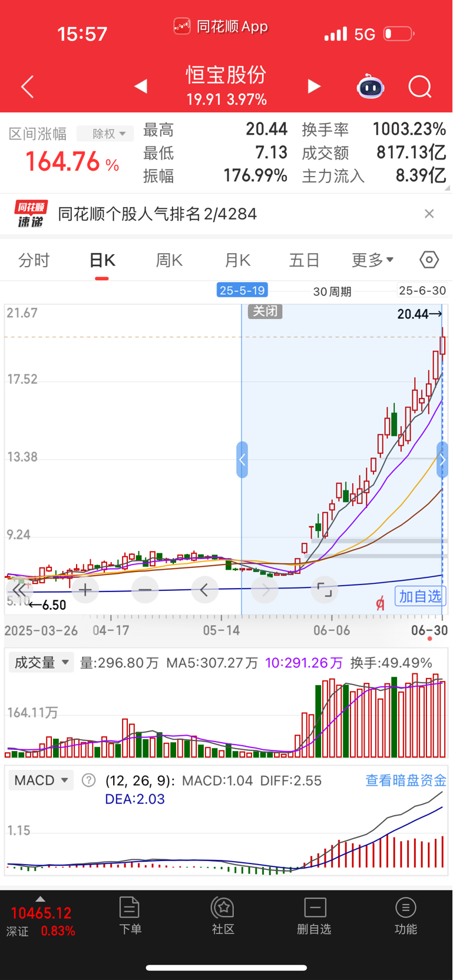Tap the 20.44 high price label
This screenshot has width=453, height=980.
pyautogui.click(x=419, y=314)
